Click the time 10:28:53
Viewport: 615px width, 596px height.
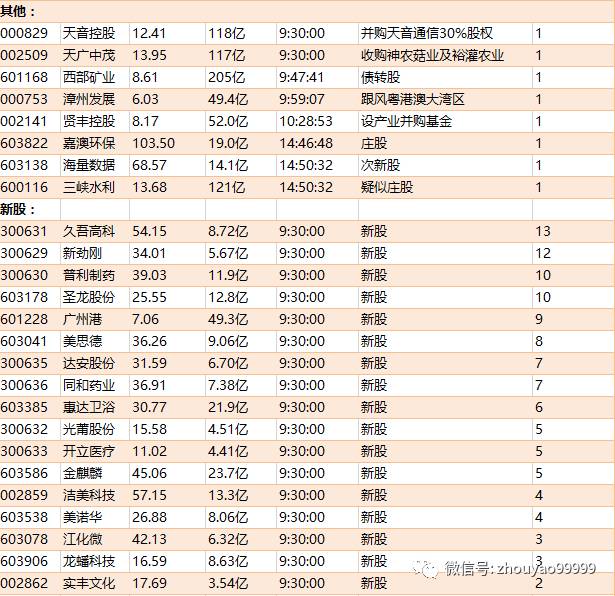306,121
